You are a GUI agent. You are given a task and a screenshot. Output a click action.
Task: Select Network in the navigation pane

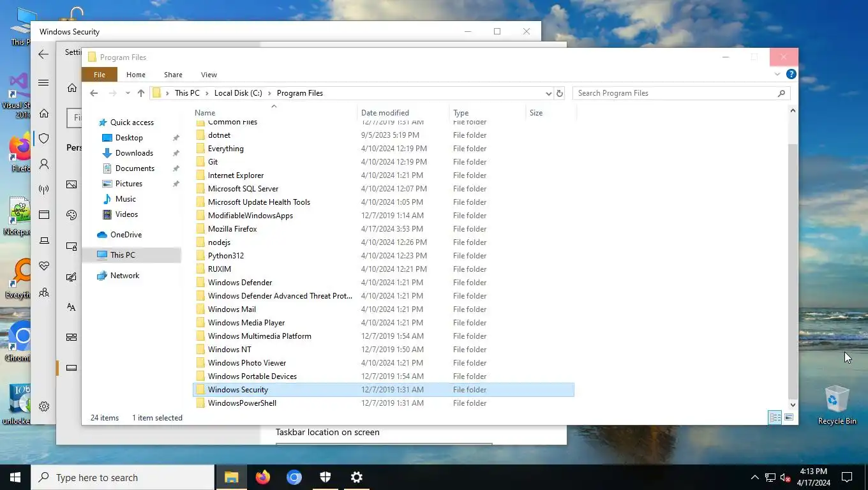pos(124,276)
